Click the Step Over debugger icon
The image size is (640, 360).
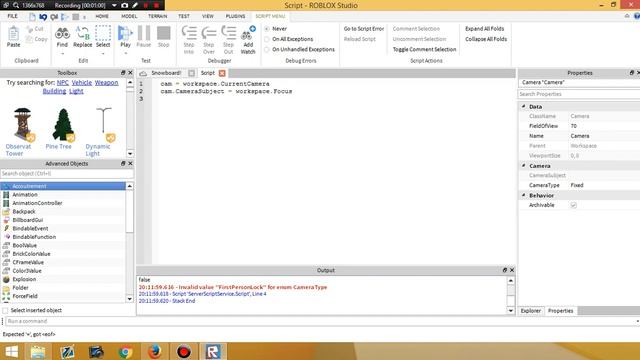click(x=209, y=33)
